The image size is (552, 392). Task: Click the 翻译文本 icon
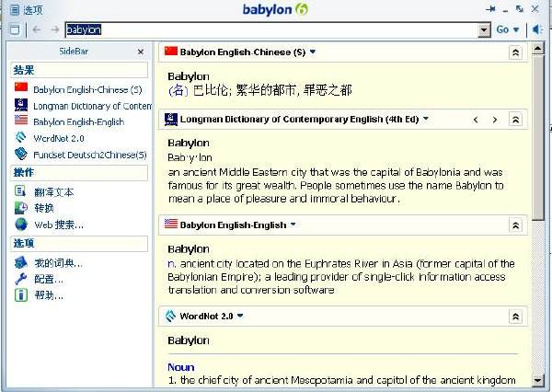[x=20, y=190]
